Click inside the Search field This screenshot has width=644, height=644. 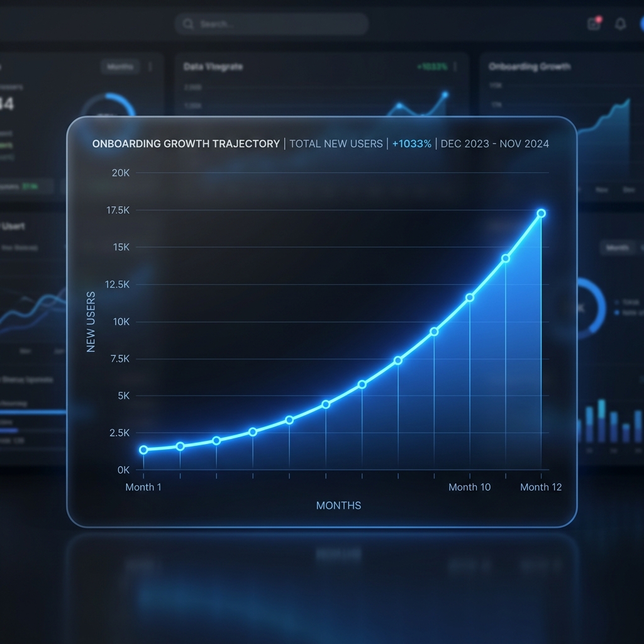point(277,25)
